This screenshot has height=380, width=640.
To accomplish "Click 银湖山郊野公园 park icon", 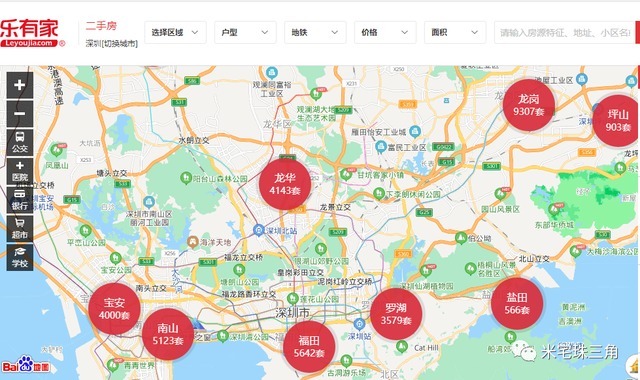I will coord(320,248).
